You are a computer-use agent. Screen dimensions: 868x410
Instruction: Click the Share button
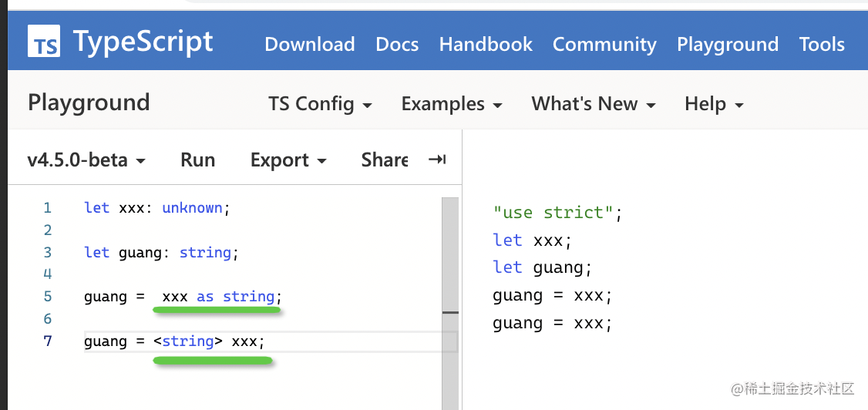click(x=385, y=160)
